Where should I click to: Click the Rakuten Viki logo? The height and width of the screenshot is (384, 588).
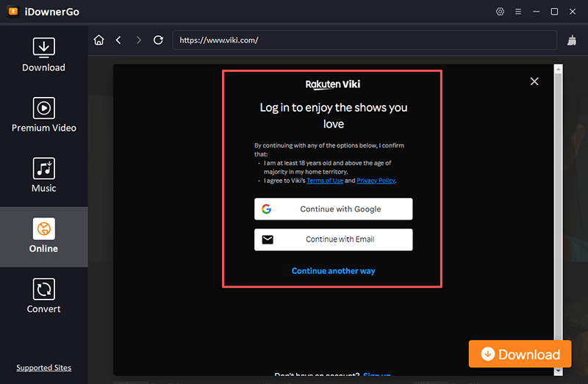(x=333, y=84)
